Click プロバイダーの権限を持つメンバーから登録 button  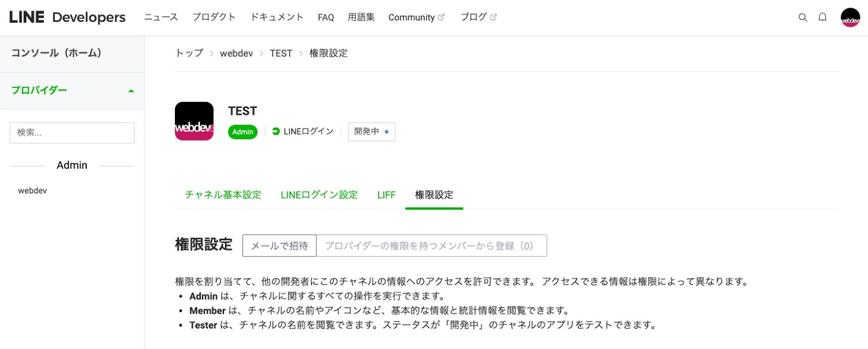pyautogui.click(x=432, y=245)
